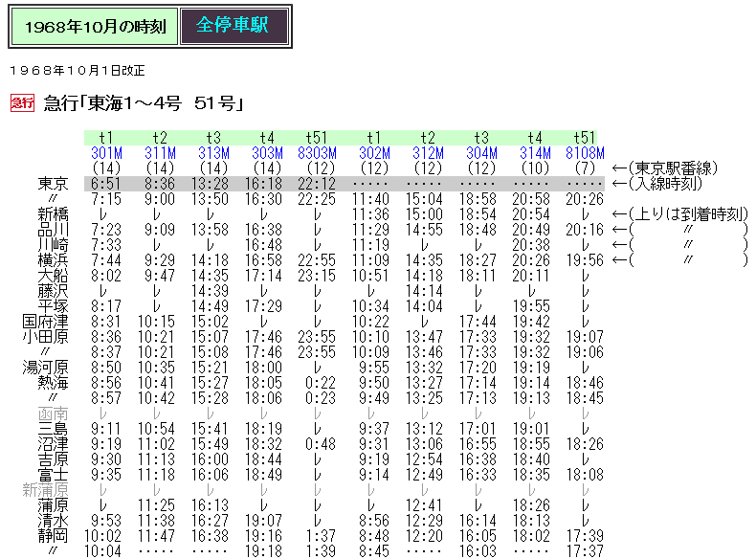Click the 20:16 Shinagawa time
This screenshot has height=559, width=756.
[x=585, y=230]
